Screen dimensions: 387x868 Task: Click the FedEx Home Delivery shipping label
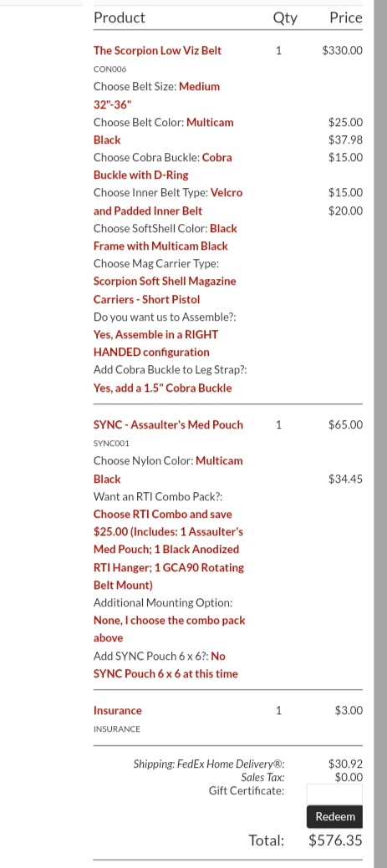[209, 764]
